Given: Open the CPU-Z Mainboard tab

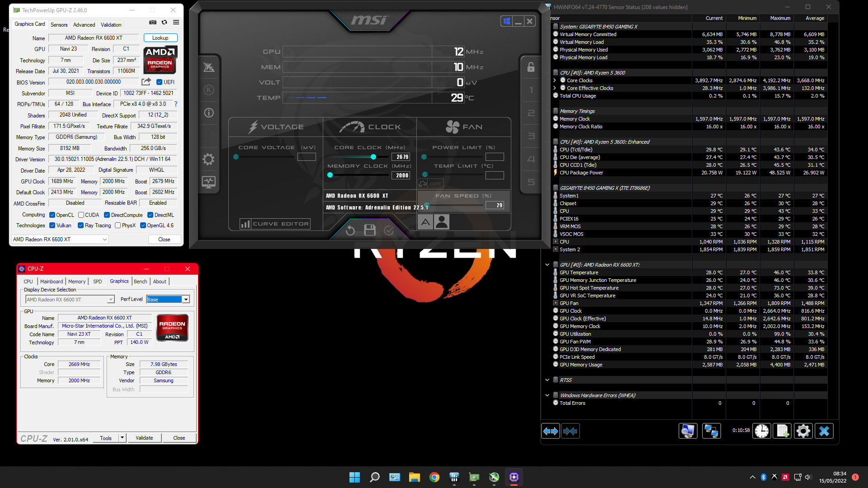Looking at the screenshot, I should 52,282.
